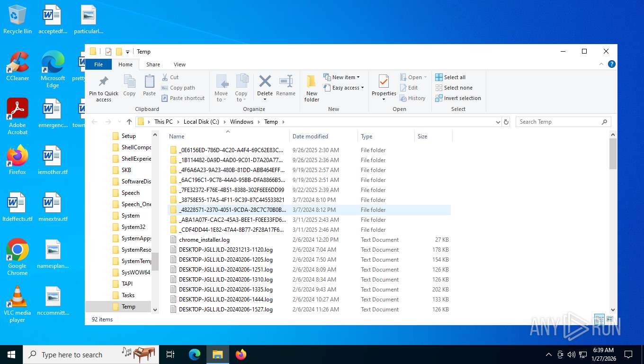Switch to the View ribbon tab
This screenshot has width=644, height=364.
(x=179, y=64)
